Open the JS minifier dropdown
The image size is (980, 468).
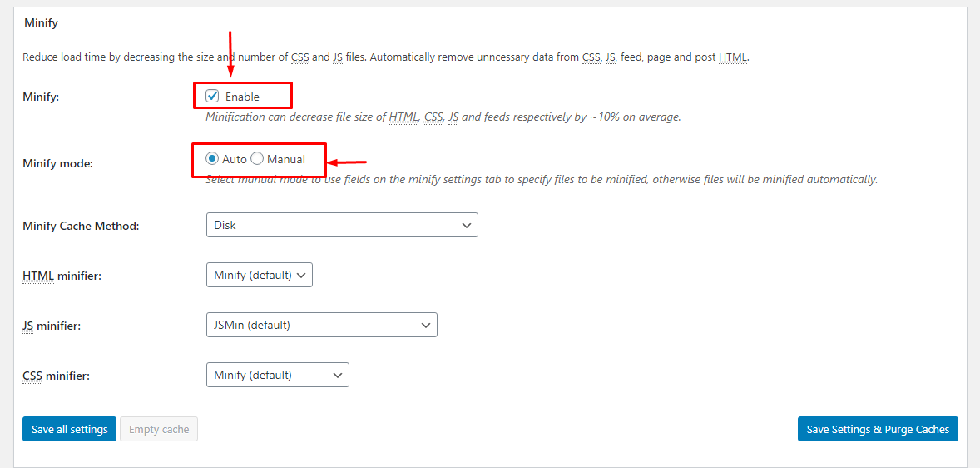pos(321,325)
